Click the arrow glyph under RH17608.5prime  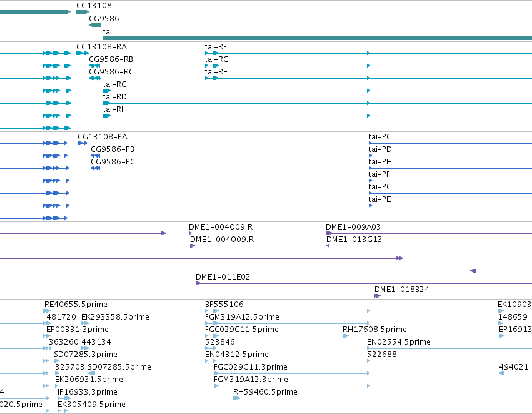[346, 336]
